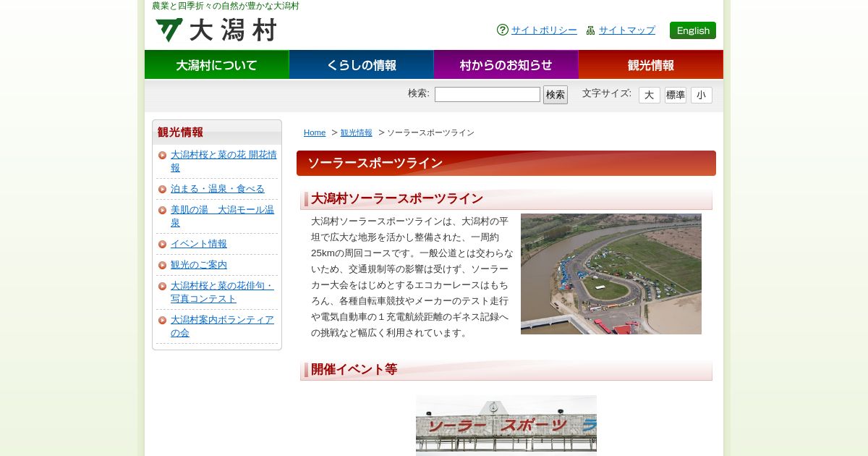The width and height of the screenshot is (868, 456).
Task: Open 大潟村案内ボランティアの会 sidebar link
Action: point(223,326)
